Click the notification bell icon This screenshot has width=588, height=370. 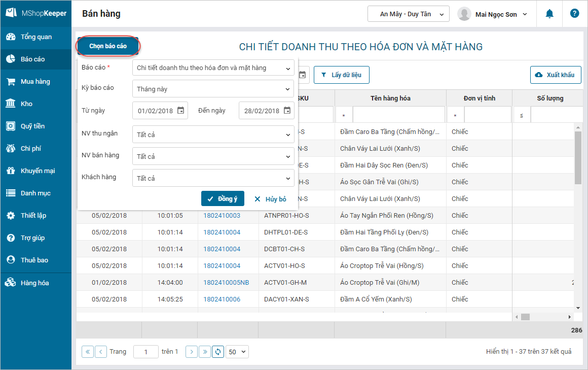tap(549, 14)
